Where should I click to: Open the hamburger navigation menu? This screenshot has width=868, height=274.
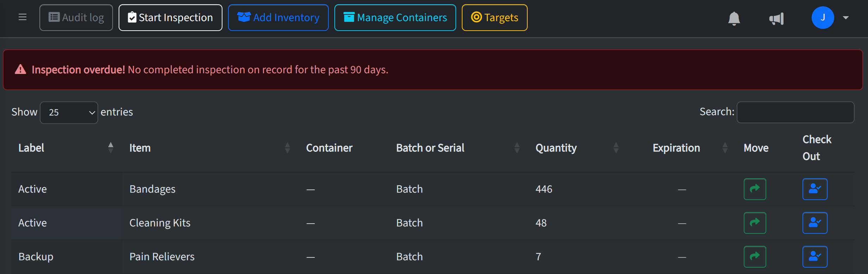(22, 17)
